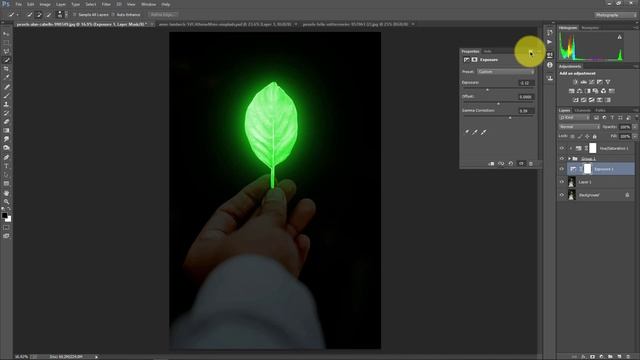Select the Clone Stamp tool
The width and height of the screenshot is (640, 360).
6,104
